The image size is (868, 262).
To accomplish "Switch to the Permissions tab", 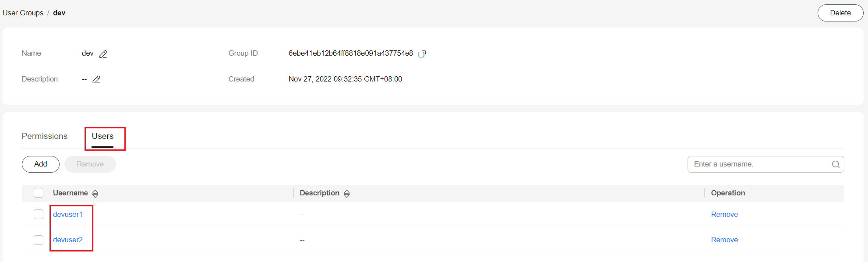I will coord(45,136).
